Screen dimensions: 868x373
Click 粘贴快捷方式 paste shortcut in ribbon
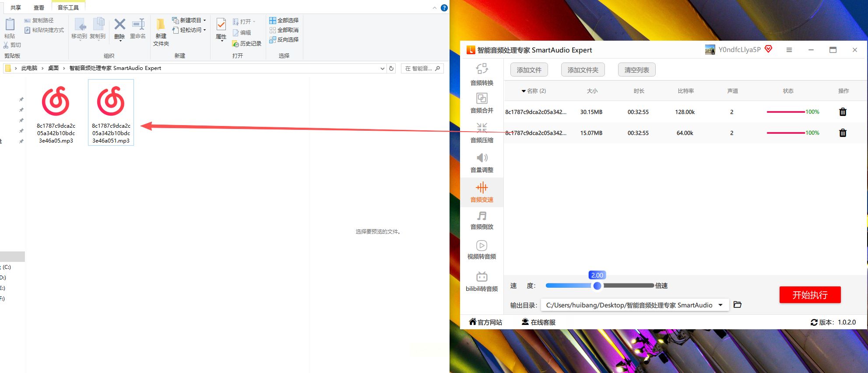point(44,30)
